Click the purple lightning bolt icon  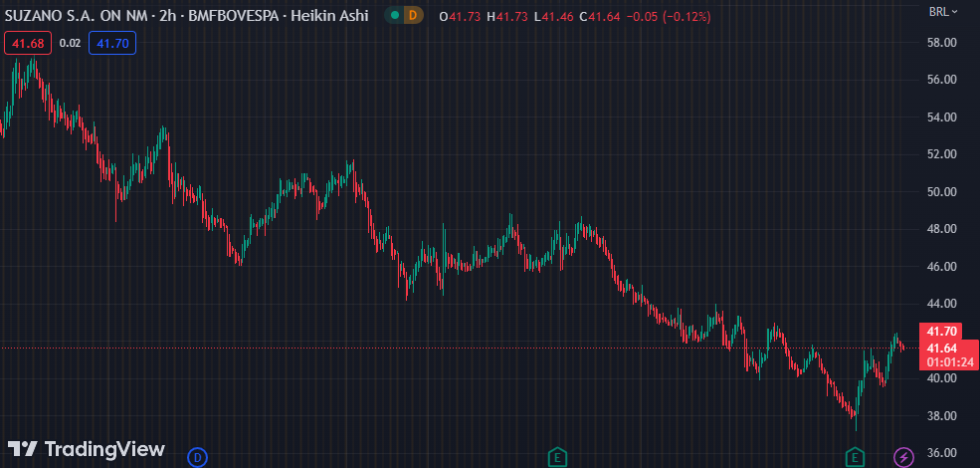pos(903,457)
